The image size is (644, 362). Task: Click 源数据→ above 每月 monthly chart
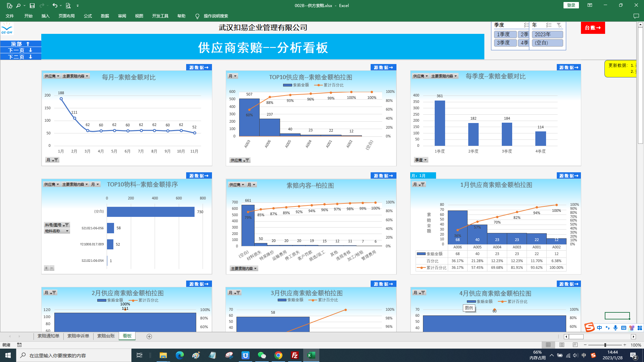[x=199, y=67]
